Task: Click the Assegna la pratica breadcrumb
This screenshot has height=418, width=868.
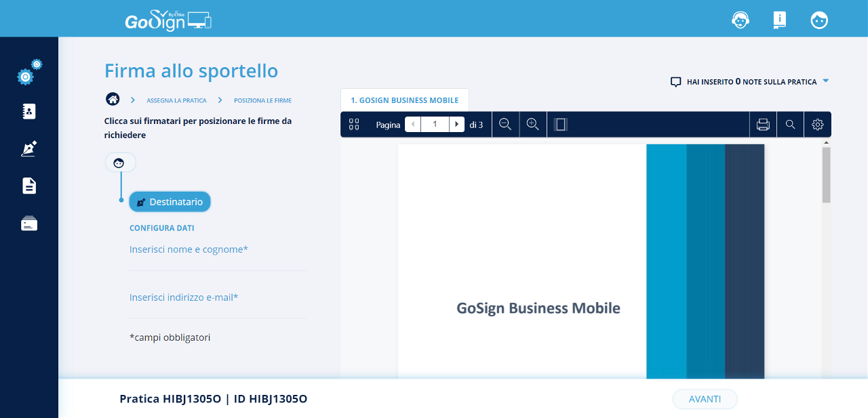Action: point(176,100)
